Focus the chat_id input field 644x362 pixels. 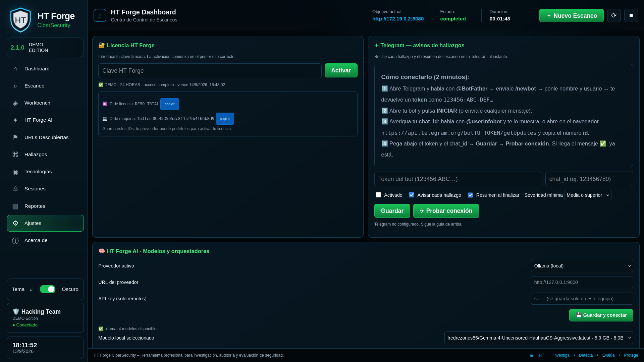pos(589,179)
